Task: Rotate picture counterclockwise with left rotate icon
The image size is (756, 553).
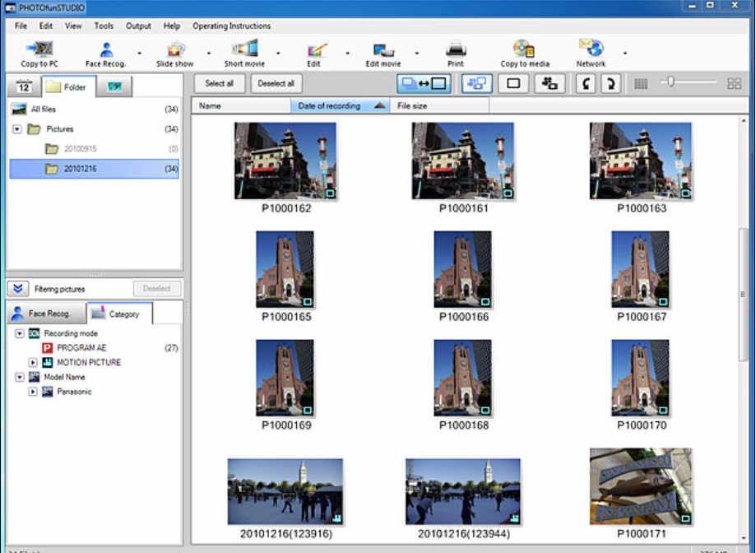Action: [x=586, y=84]
